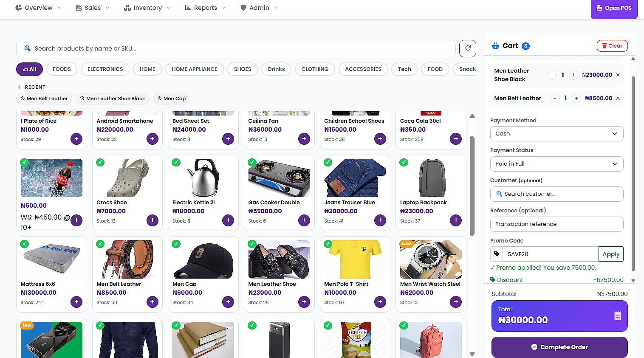This screenshot has width=644, height=358.
Task: Decrease Men Belt Leather quantity in cart
Action: pos(555,99)
